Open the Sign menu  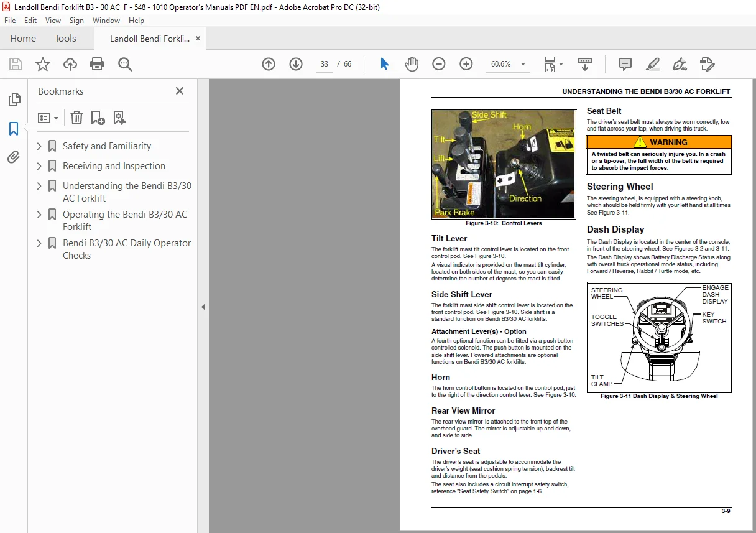[x=76, y=21]
